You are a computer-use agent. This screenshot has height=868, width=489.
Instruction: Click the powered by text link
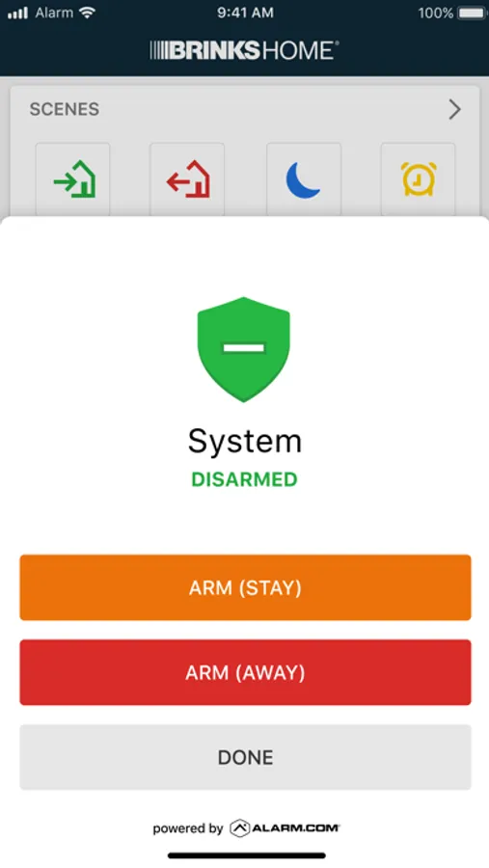[188, 828]
